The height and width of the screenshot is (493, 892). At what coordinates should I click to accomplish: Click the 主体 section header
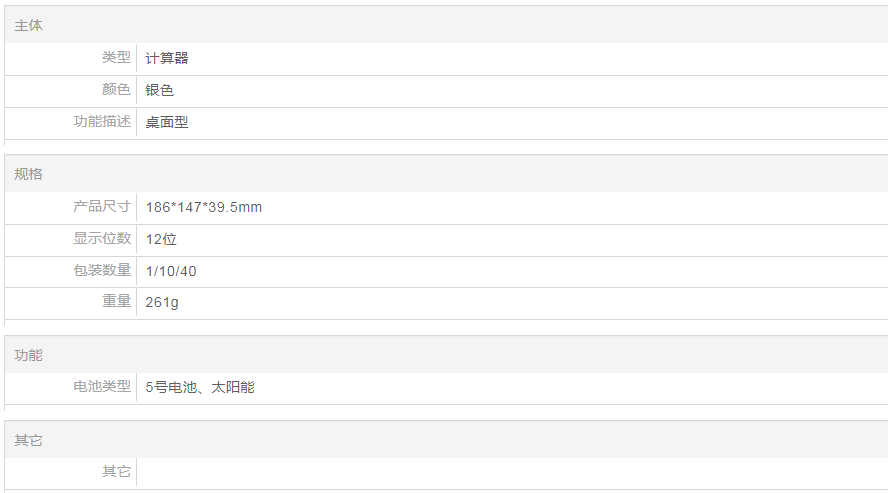tap(28, 25)
